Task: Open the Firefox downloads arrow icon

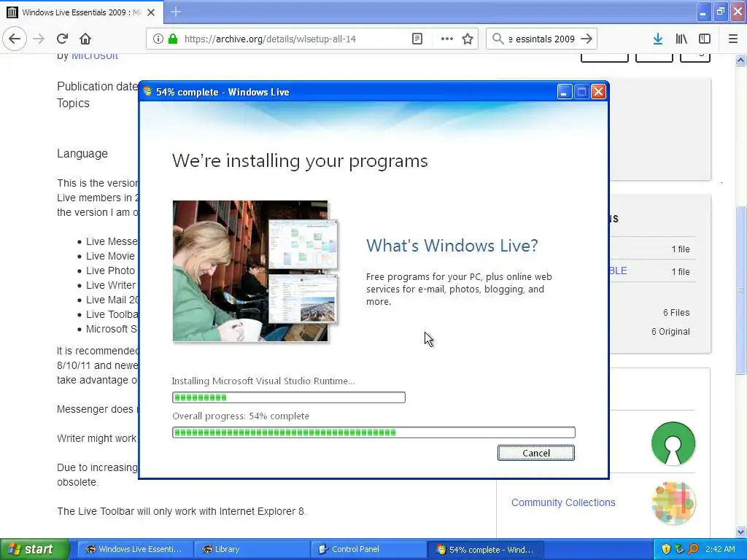Action: coord(657,39)
